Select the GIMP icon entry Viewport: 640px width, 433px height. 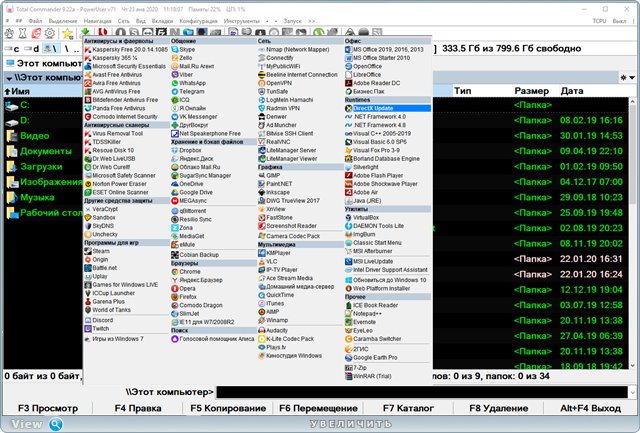pos(262,175)
